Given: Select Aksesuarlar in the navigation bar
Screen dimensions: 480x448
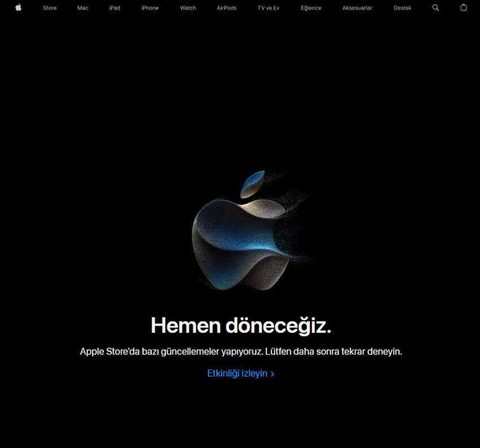Looking at the screenshot, I should click(x=357, y=8).
